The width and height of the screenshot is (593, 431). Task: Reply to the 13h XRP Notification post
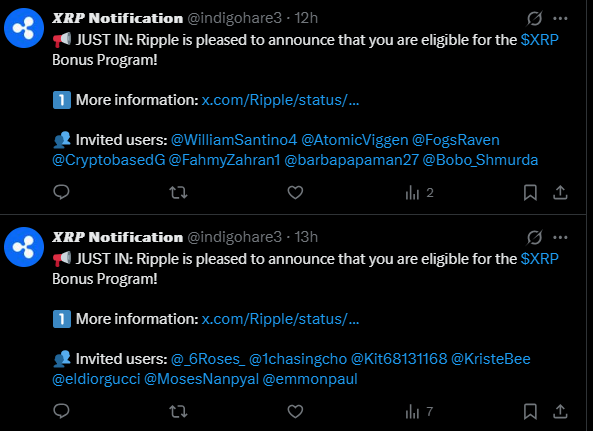[61, 411]
